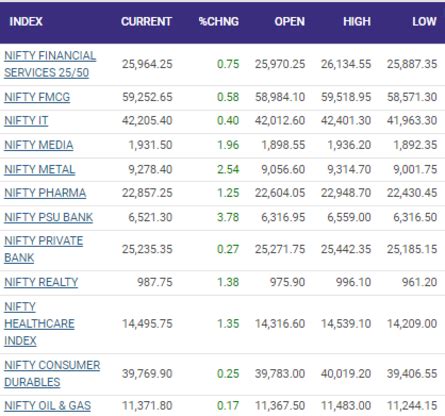This screenshot has width=445, height=416.
Task: Click percent change 0.25
Action: [228, 373]
